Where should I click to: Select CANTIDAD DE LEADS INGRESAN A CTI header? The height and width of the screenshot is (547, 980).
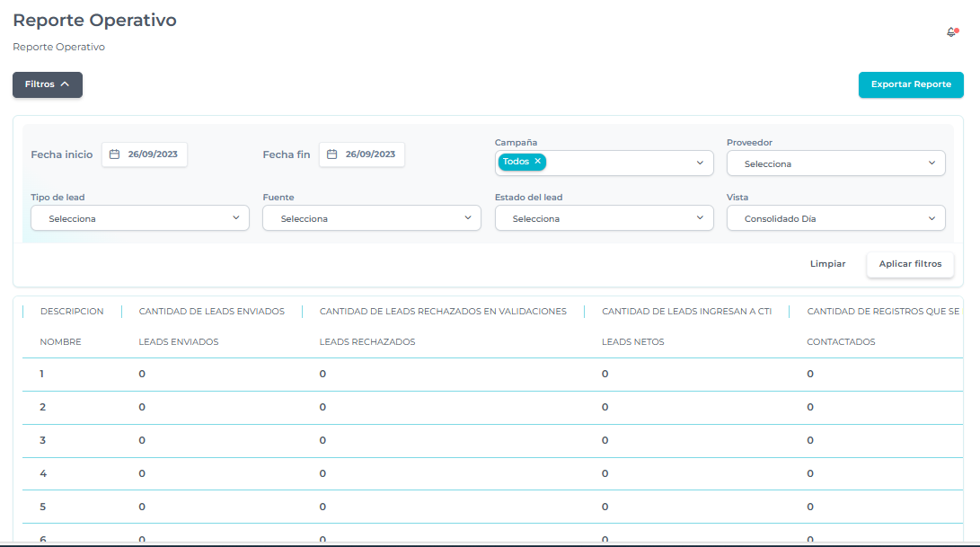tap(686, 312)
